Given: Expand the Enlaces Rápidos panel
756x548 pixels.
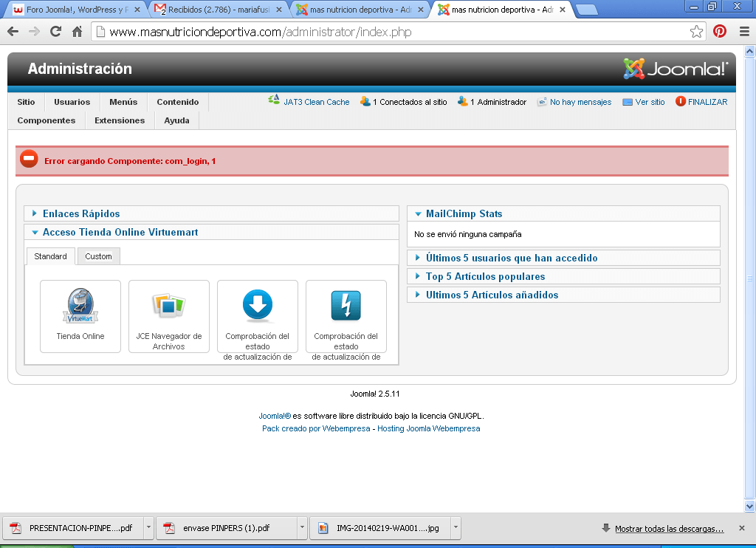Looking at the screenshot, I should (x=211, y=213).
